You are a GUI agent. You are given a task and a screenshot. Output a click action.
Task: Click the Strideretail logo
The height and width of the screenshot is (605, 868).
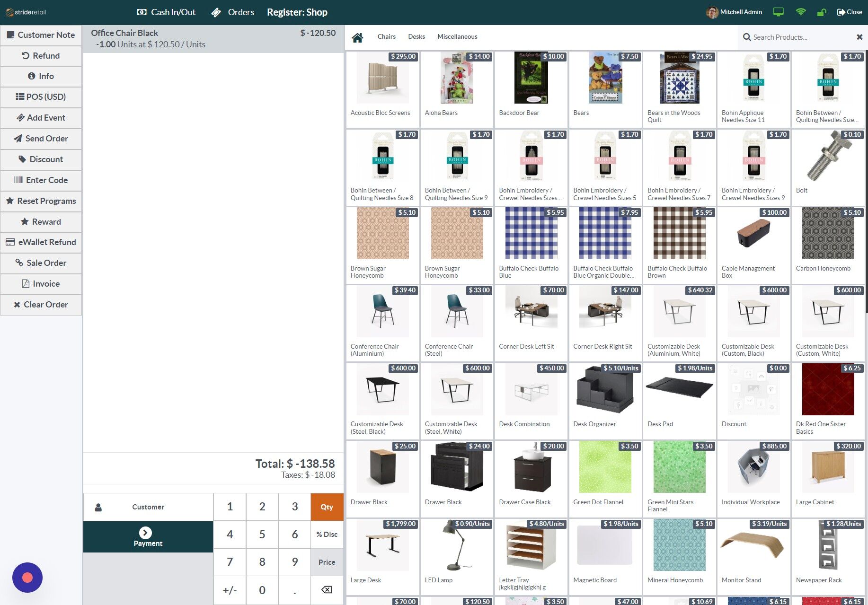(27, 12)
